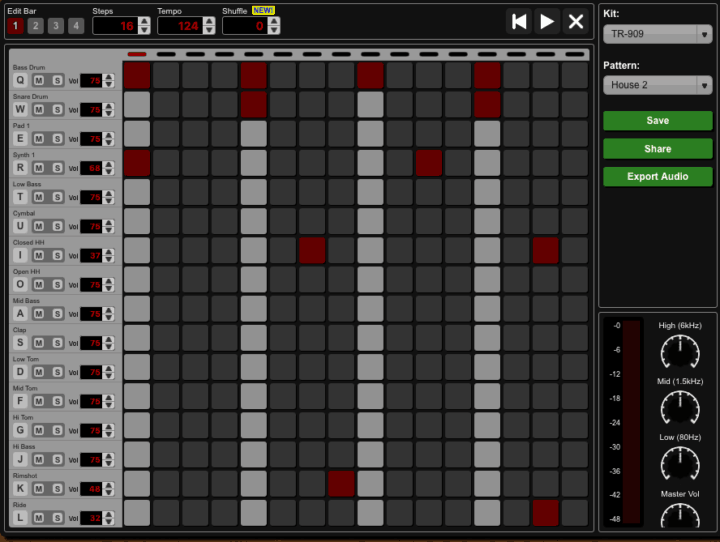Open the Kit dropdown showing TR-909
Viewport: 720px width, 542px height.
tap(657, 35)
